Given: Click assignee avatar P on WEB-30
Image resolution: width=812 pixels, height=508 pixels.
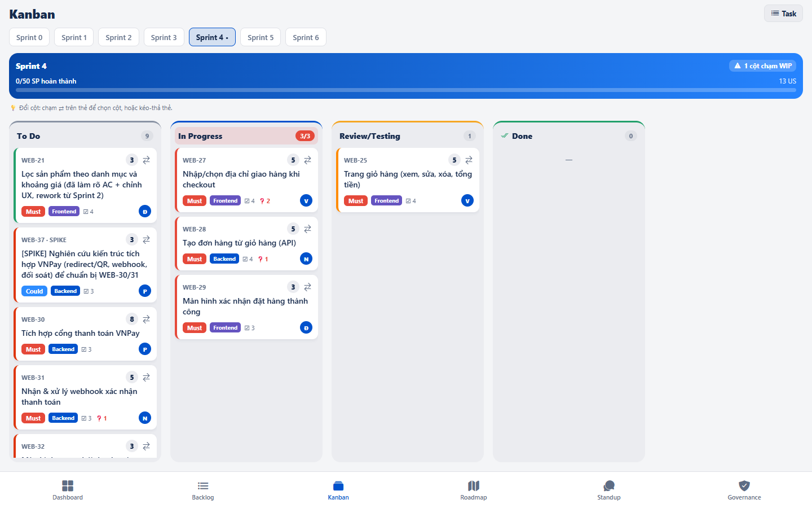Looking at the screenshot, I should [x=145, y=349].
